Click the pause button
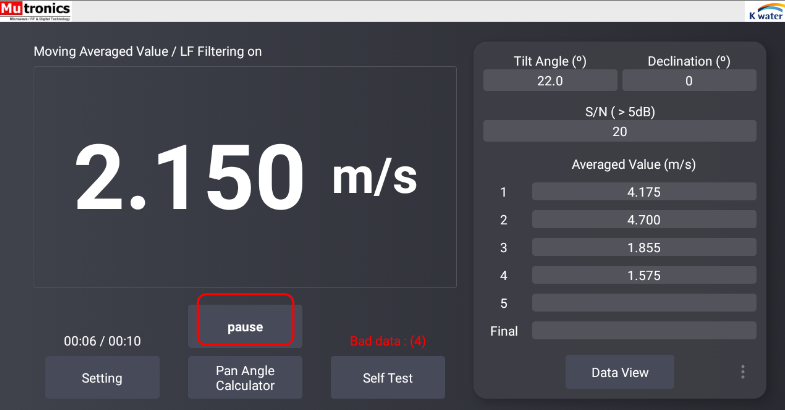The height and width of the screenshot is (410, 785). point(245,327)
